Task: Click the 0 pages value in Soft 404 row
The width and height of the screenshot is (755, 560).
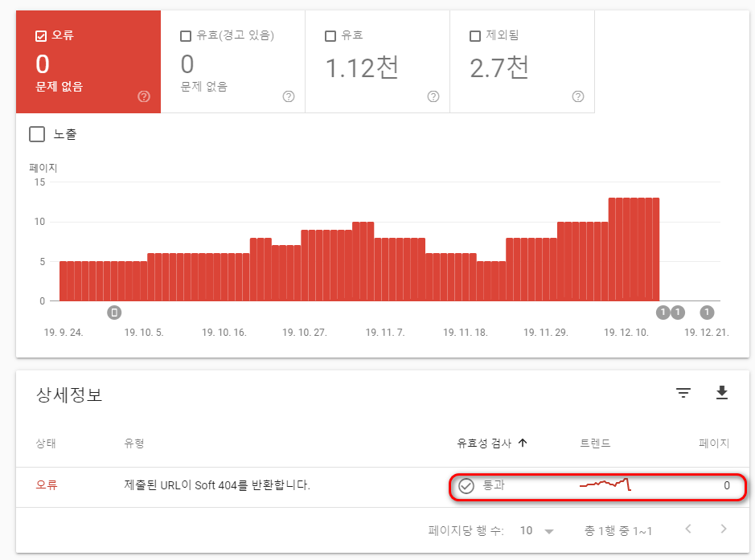Action: [x=727, y=485]
